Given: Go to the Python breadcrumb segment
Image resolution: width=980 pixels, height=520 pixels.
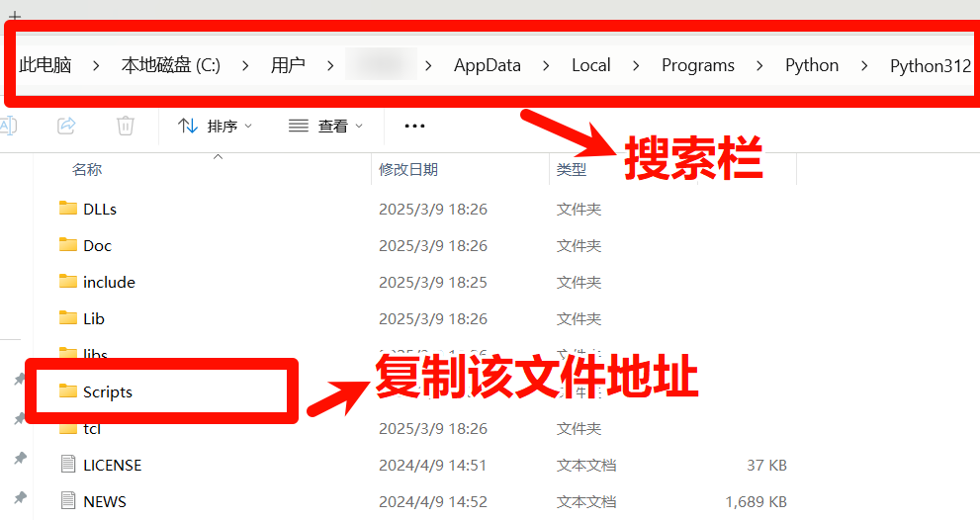Looking at the screenshot, I should point(812,66).
